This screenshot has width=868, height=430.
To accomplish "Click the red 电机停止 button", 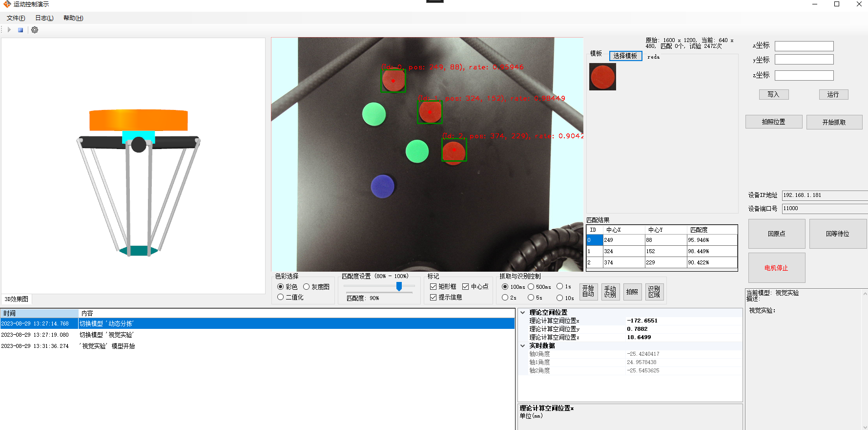I will (777, 268).
